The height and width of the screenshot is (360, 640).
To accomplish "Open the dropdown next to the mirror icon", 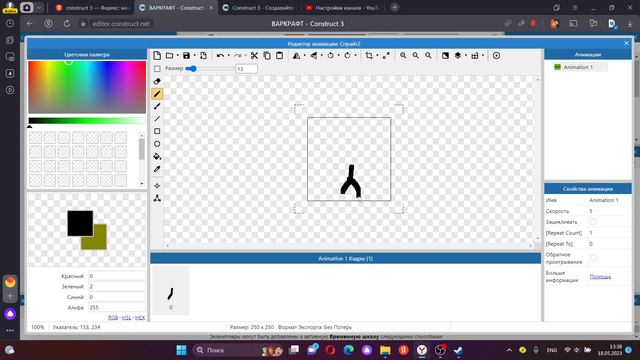I will pyautogui.click(x=304, y=56).
